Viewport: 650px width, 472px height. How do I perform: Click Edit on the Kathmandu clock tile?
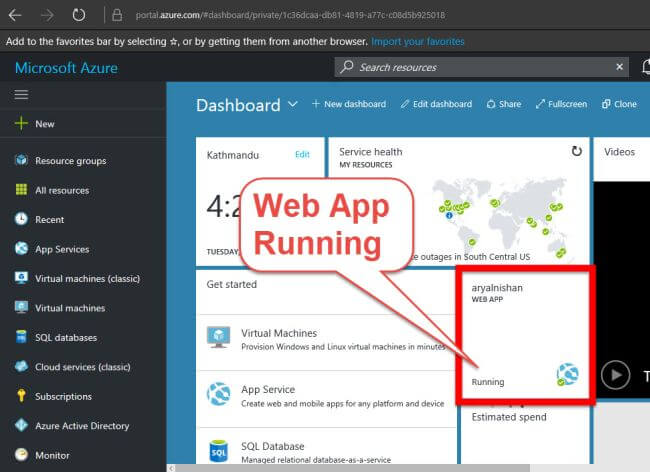[302, 155]
